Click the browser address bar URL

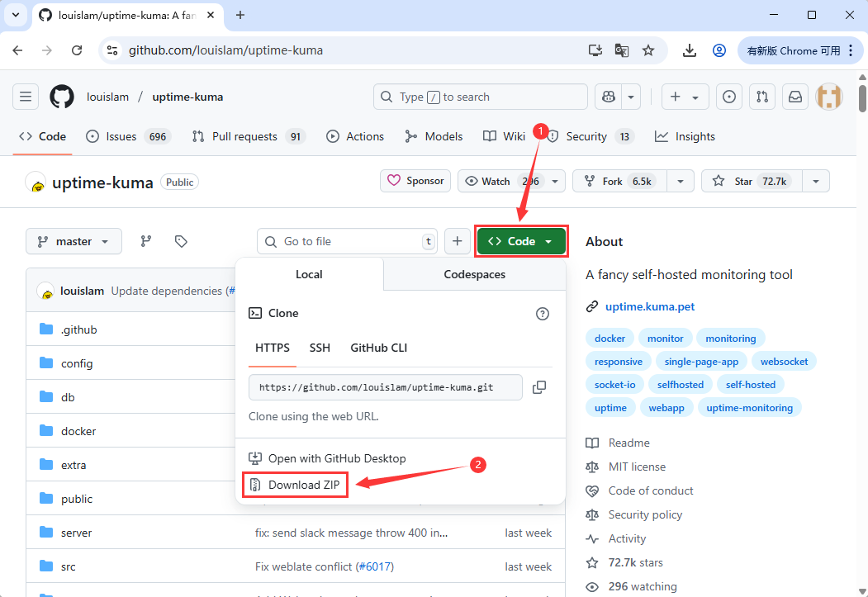[x=225, y=50]
